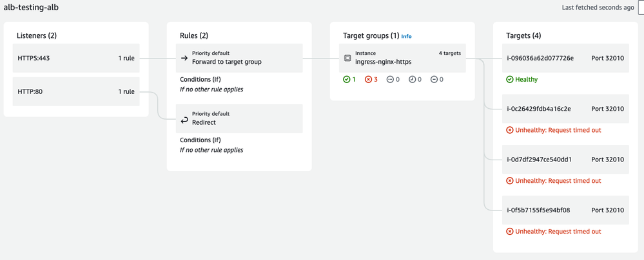Click the Redirect return-arrow icon

pyautogui.click(x=184, y=120)
